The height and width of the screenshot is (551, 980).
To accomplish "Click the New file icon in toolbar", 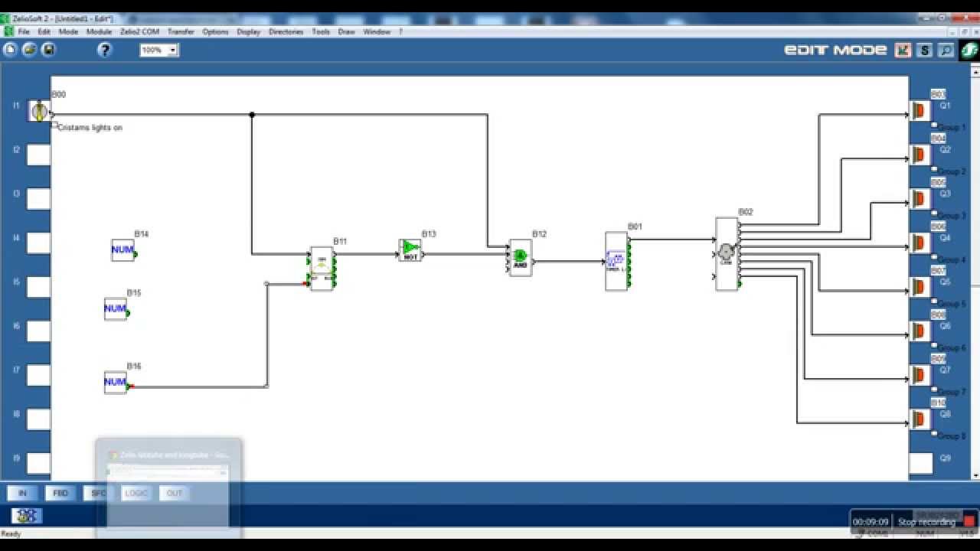I will (x=10, y=50).
